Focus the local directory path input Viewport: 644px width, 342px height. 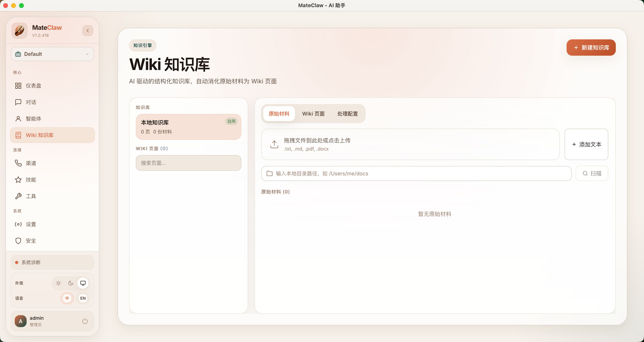(x=420, y=174)
